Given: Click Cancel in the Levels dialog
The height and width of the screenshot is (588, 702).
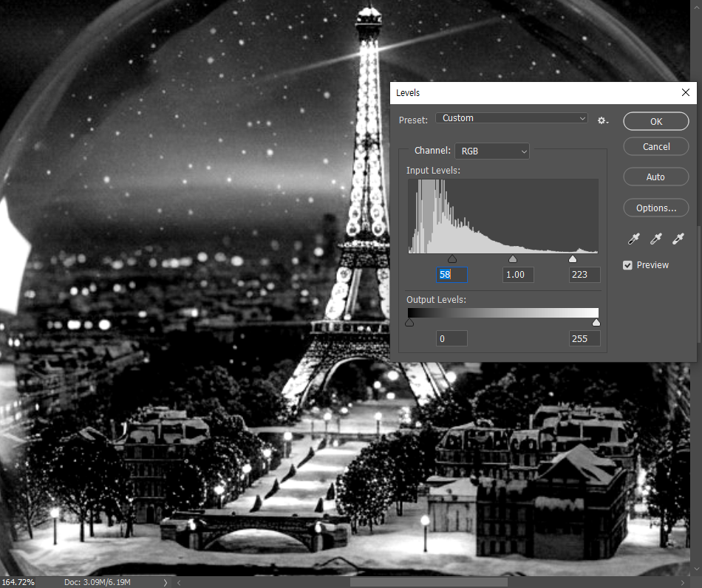Looking at the screenshot, I should click(656, 146).
